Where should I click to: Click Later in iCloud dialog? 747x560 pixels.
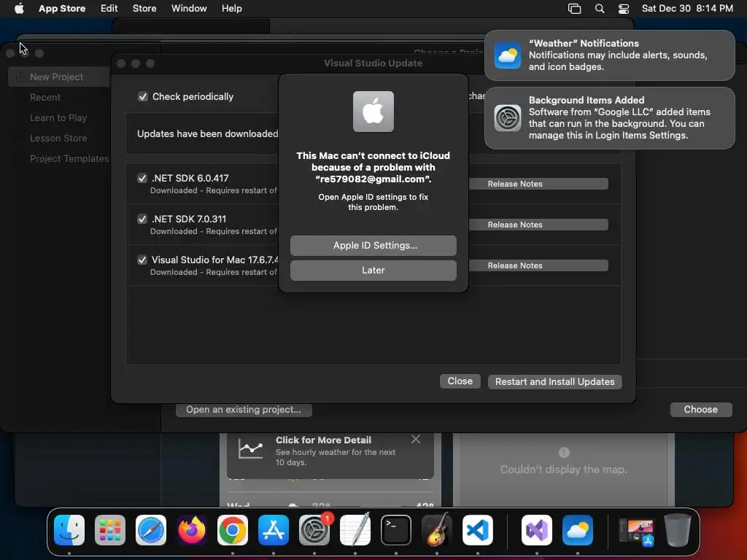(x=373, y=271)
